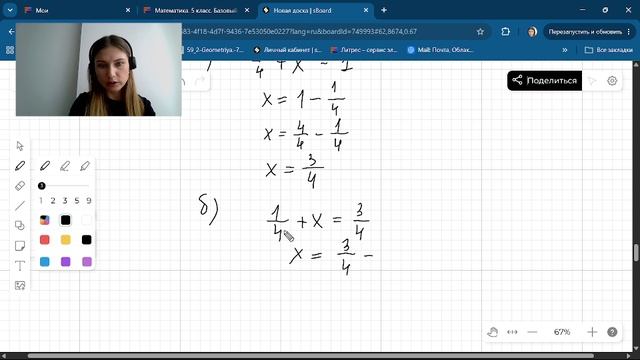The width and height of the screenshot is (640, 360).
Task: Open the browser three-dot menu
Action: point(629,31)
